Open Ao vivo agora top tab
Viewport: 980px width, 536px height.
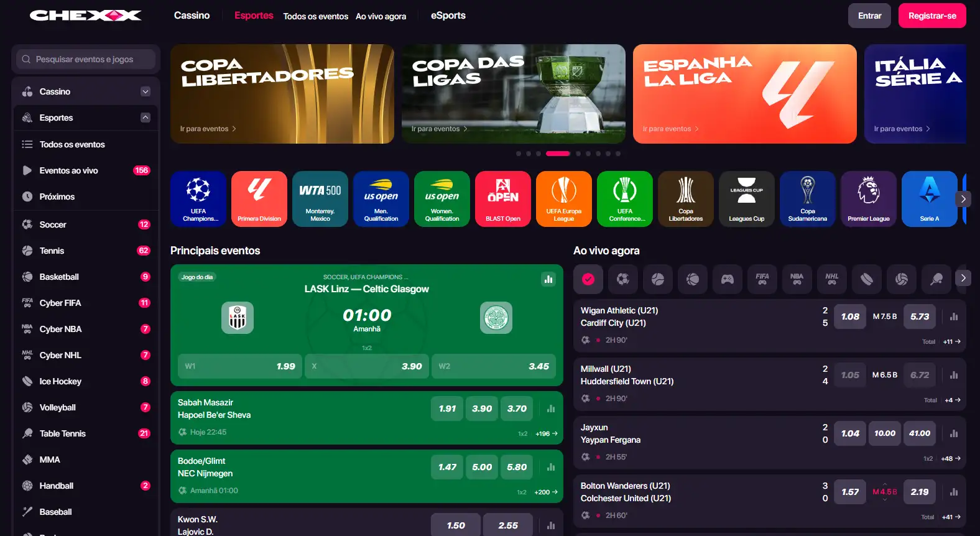tap(381, 16)
